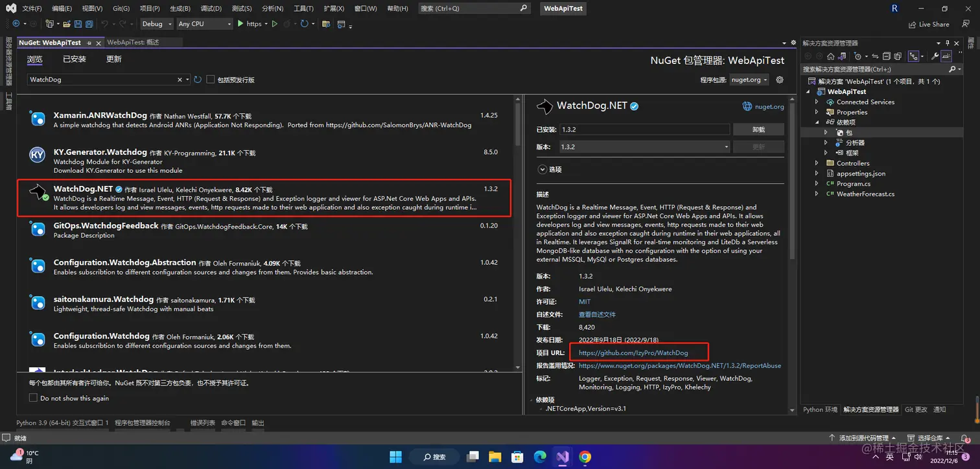980x469 pixels.
Task: Click the sync with active document icon
Action: 875,56
